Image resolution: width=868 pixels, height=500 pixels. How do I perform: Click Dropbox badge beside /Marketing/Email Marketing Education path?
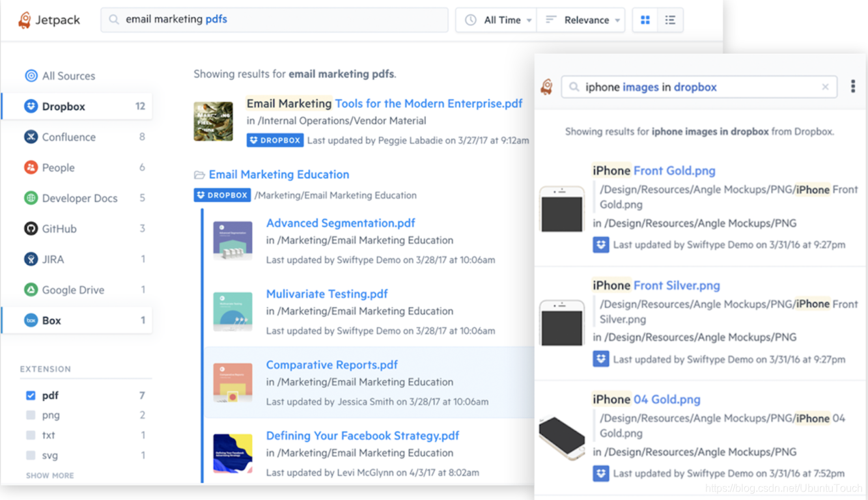tap(222, 195)
